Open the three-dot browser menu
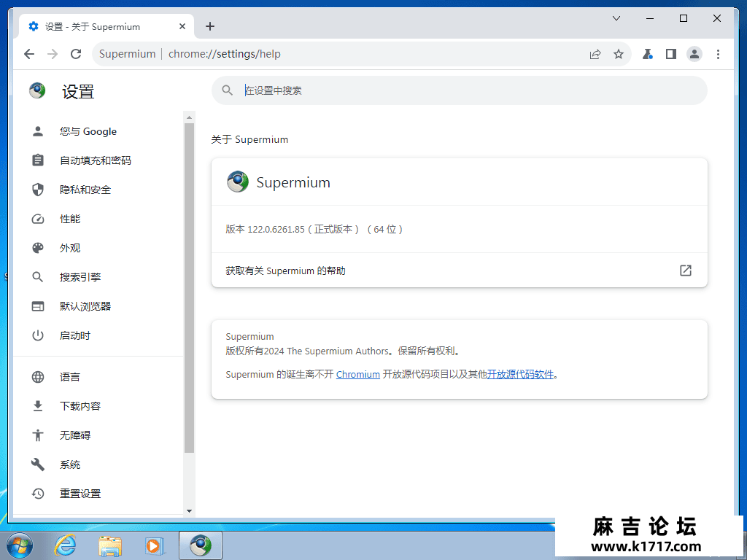This screenshot has height=560, width=747. [x=718, y=54]
